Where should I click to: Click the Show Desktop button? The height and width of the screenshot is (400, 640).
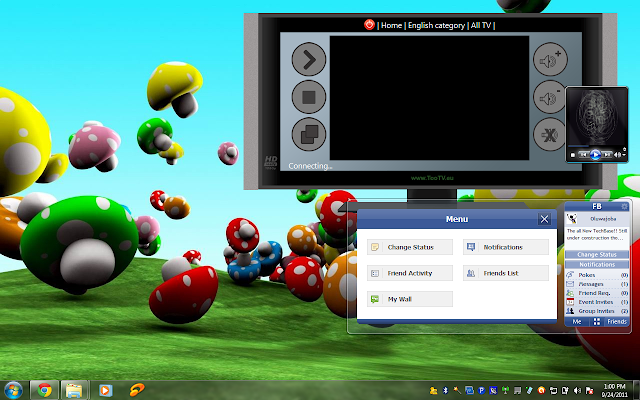[636, 391]
